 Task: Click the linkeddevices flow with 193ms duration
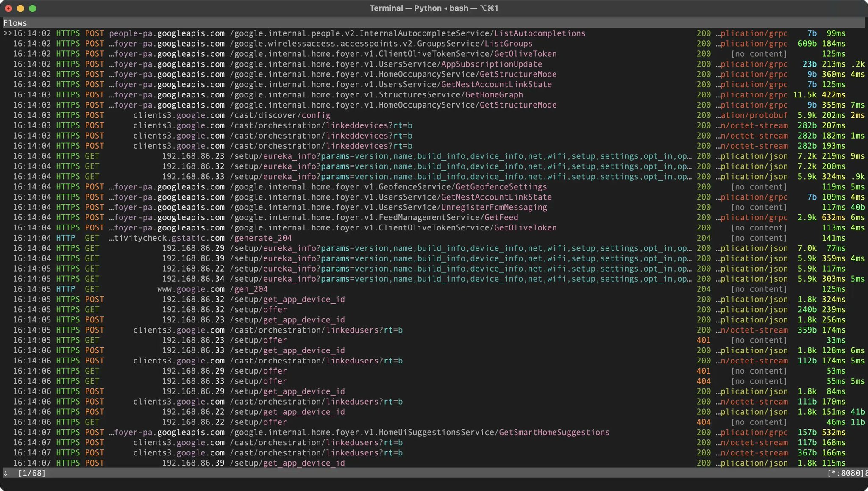[x=434, y=146]
